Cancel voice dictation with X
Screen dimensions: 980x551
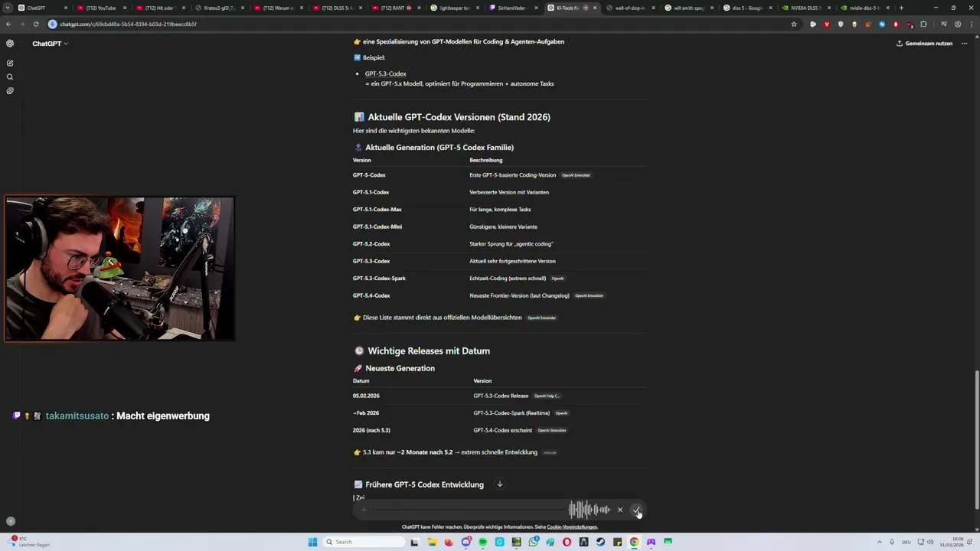(620, 510)
